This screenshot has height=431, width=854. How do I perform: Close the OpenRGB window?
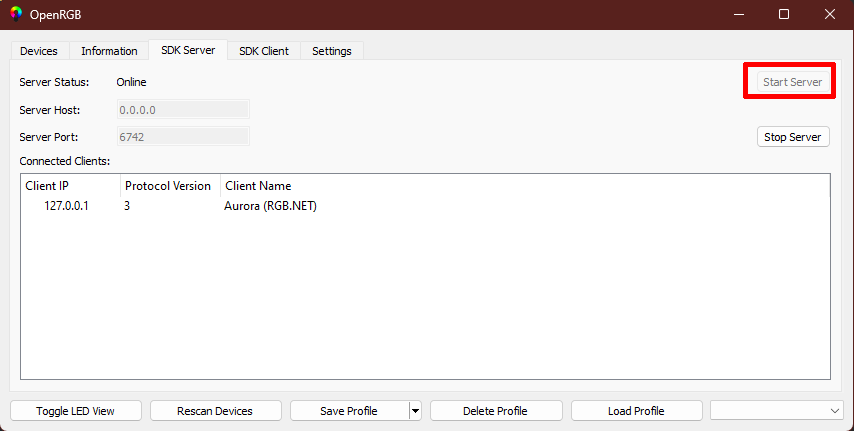tap(829, 14)
